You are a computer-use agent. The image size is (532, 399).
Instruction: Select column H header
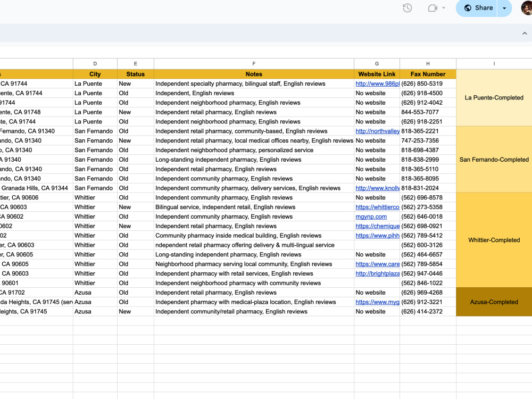(x=428, y=63)
